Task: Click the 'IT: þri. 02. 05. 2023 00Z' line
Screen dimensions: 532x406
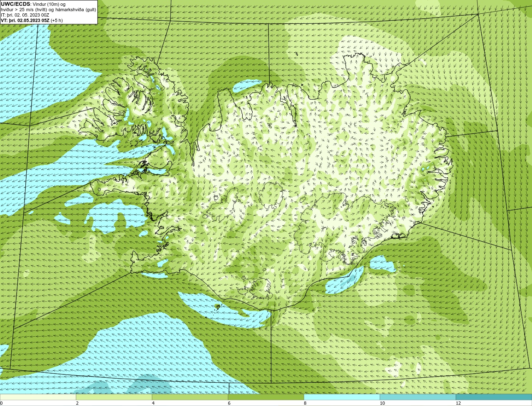Action: [x=25, y=15]
